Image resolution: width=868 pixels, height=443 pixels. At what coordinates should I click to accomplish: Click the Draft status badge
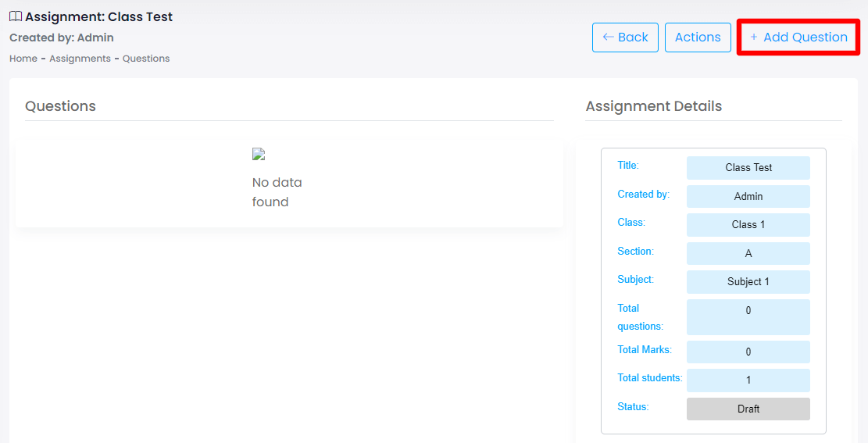tap(748, 409)
